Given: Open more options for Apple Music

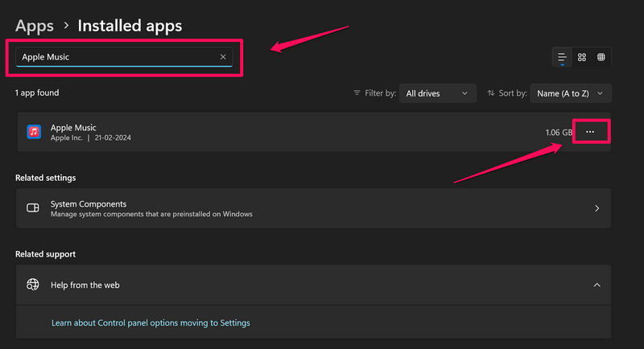Looking at the screenshot, I should click(590, 132).
